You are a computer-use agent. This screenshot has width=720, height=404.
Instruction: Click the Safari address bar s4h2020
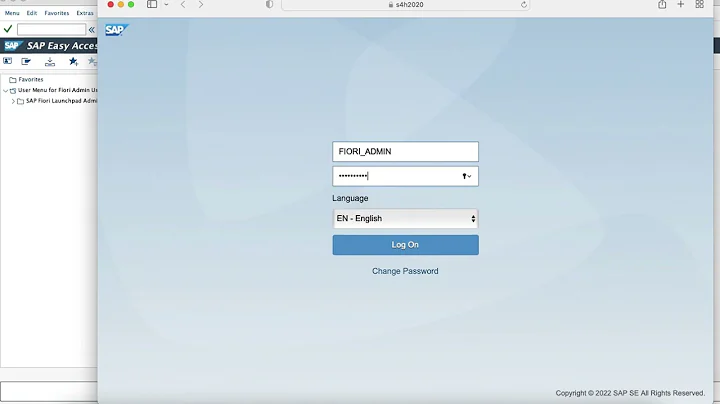(405, 5)
